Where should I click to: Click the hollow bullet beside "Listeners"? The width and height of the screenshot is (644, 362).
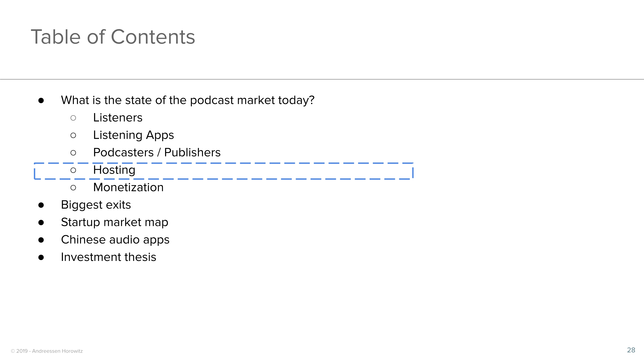(x=73, y=118)
